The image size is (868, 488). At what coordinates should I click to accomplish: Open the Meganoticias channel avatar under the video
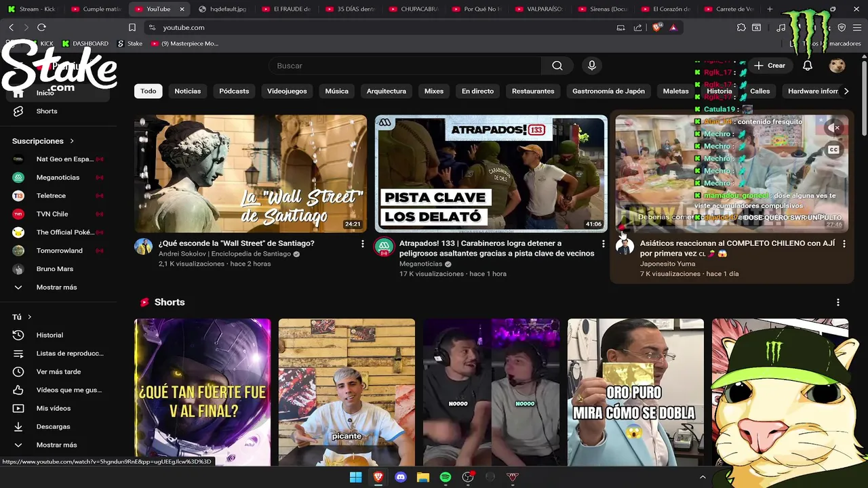click(384, 247)
